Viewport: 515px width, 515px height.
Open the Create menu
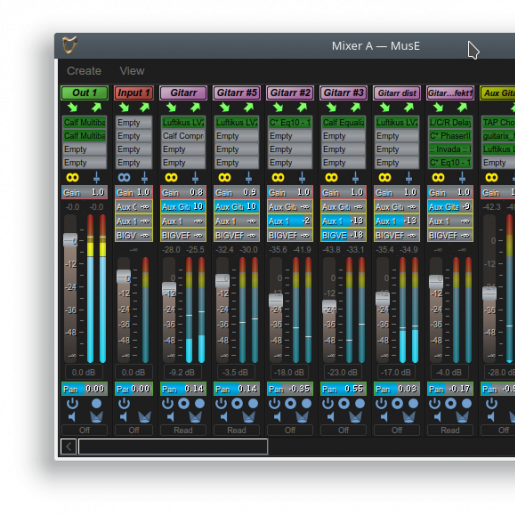click(x=84, y=71)
